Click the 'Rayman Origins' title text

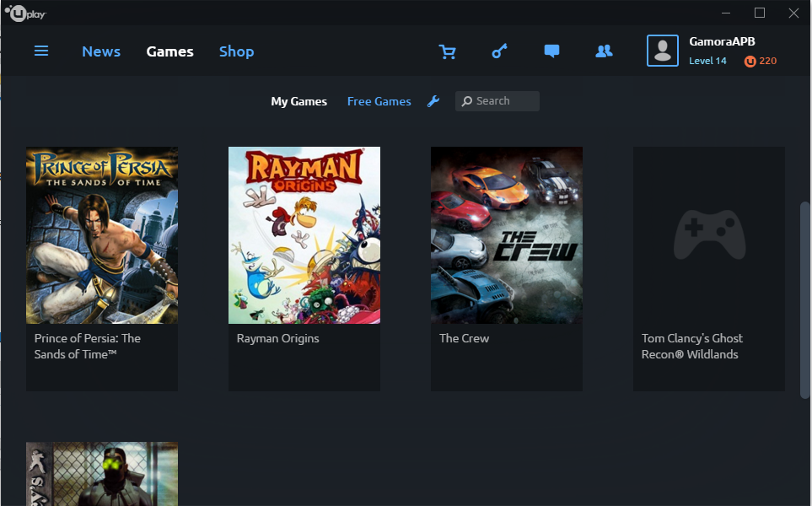coord(277,338)
